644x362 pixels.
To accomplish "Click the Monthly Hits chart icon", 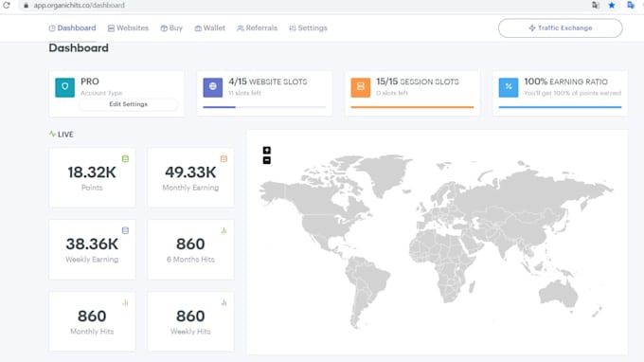I will (125, 303).
